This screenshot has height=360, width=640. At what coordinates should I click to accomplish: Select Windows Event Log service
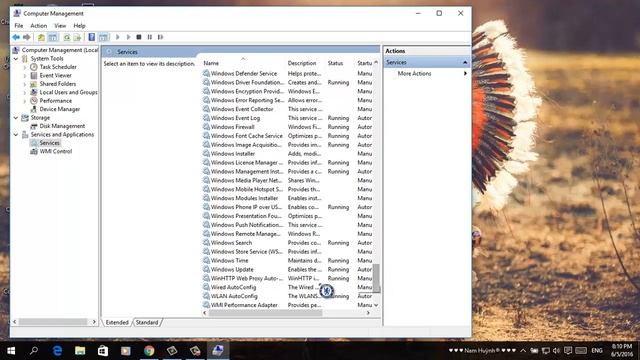coord(235,118)
